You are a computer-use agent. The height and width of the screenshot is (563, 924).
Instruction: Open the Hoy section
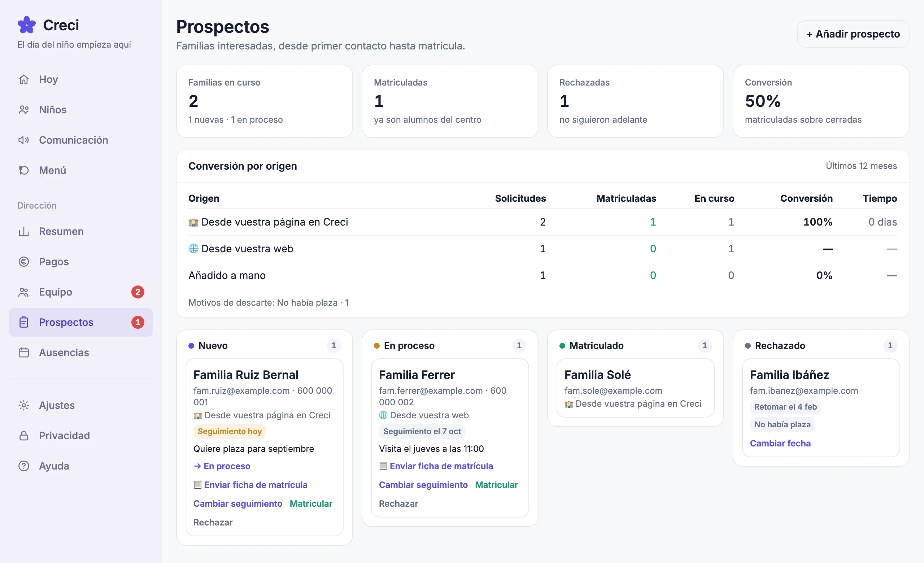80,79
